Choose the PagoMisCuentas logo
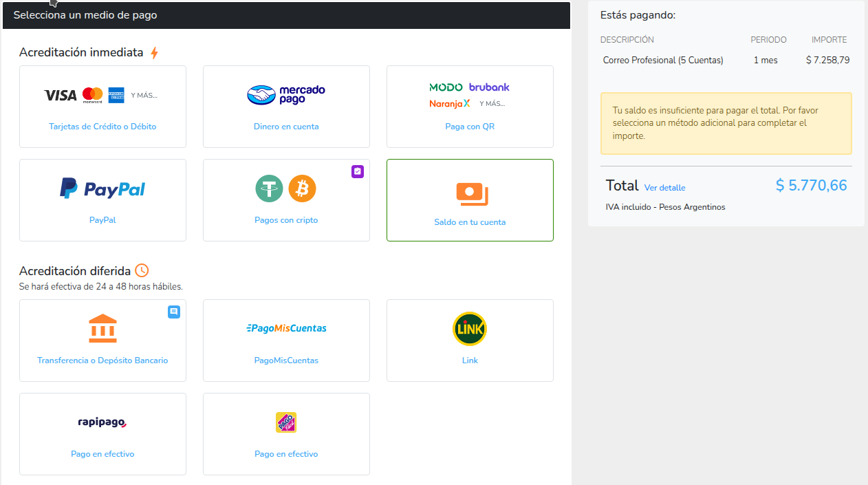The height and width of the screenshot is (485, 868). tap(286, 328)
